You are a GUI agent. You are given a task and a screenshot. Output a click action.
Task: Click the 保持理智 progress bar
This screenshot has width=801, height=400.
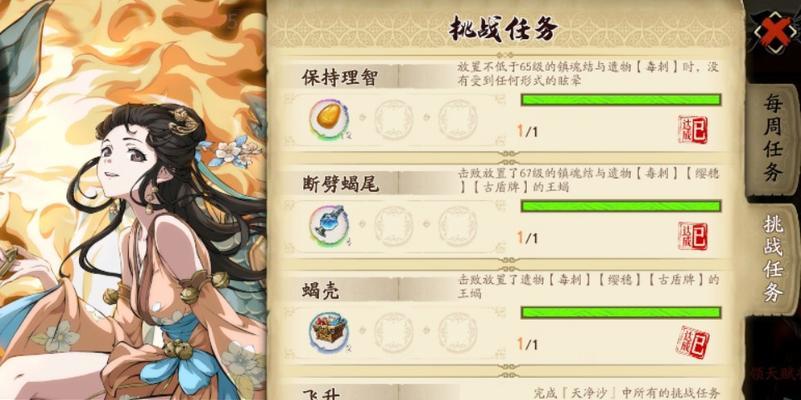pos(621,100)
